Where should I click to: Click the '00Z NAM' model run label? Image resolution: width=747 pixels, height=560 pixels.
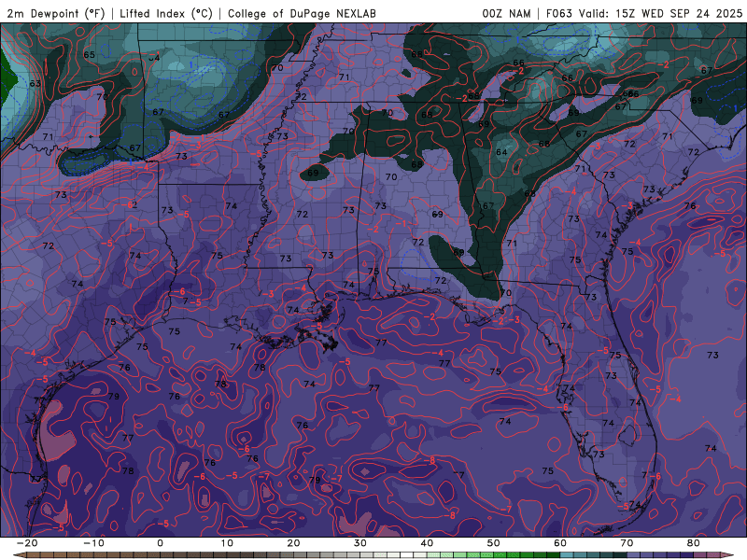click(x=506, y=13)
